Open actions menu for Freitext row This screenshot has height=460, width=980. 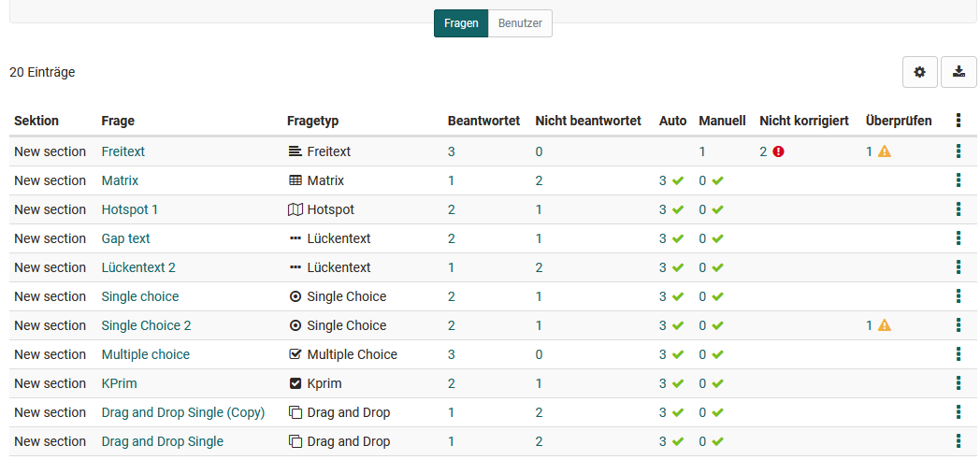[x=958, y=151]
